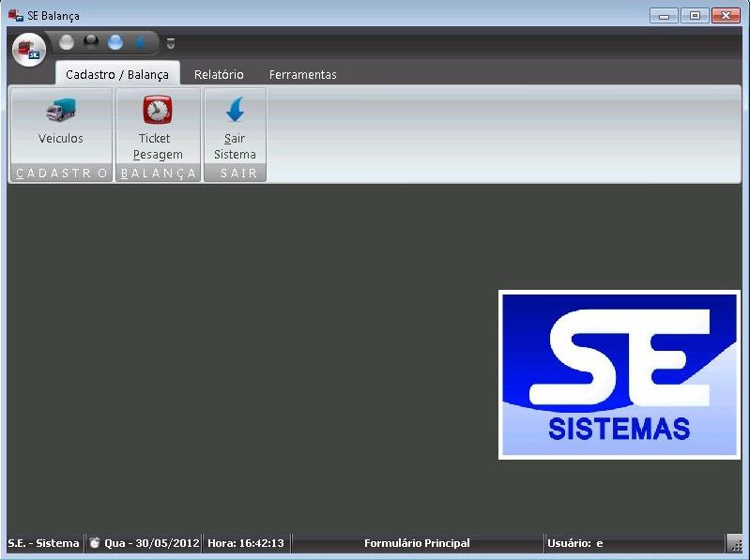This screenshot has height=560, width=750.
Task: Click the CADASTRO group caption
Action: (x=61, y=174)
